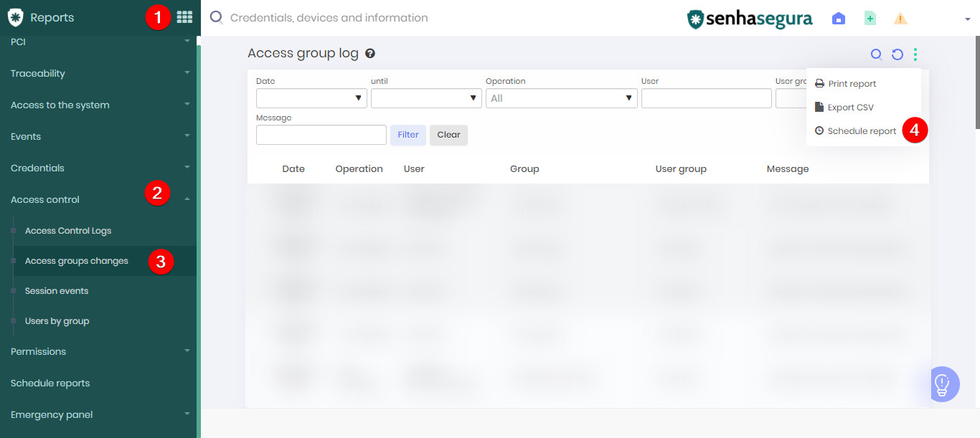Click the Operation column header
Viewport: 980px width, 438px height.
pyautogui.click(x=359, y=169)
